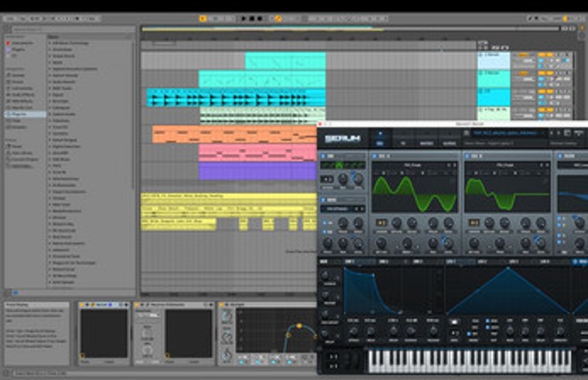
Task: Open the OSC A wavetable name dropdown
Action: 412,165
